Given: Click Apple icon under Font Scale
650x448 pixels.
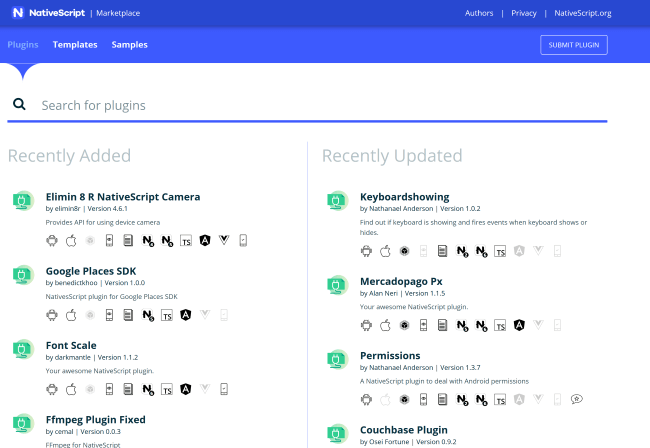Looking at the screenshot, I should [71, 389].
